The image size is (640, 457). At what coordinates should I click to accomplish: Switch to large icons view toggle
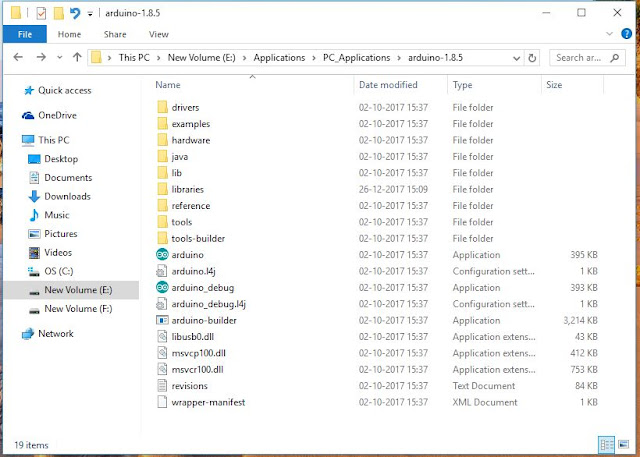[x=623, y=444]
